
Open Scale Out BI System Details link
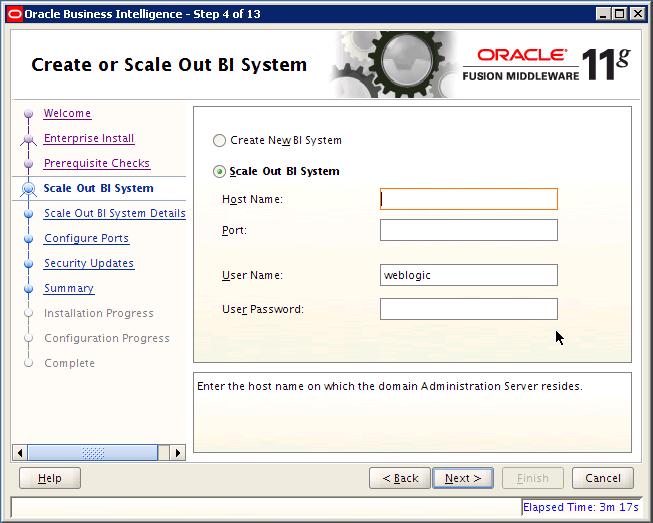tap(115, 213)
